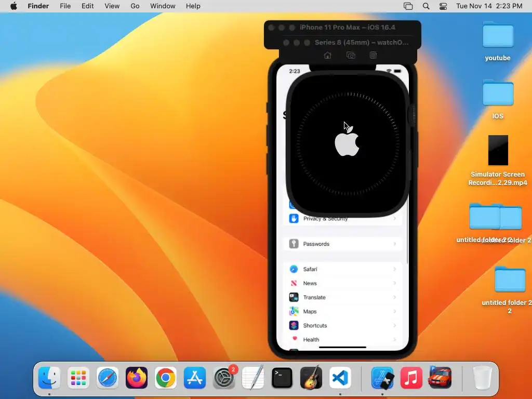Viewport: 532px width, 399px height.
Task: Click Screenshot camera icon in watch simulator toolbar
Action: (351, 55)
